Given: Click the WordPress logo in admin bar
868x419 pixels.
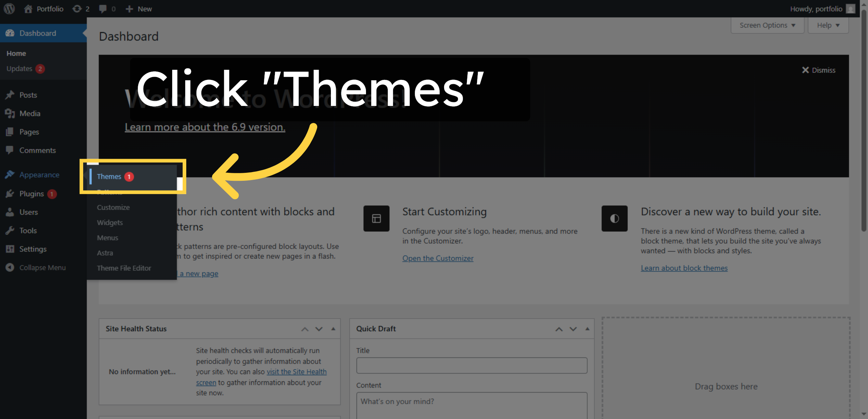Looking at the screenshot, I should (9, 9).
